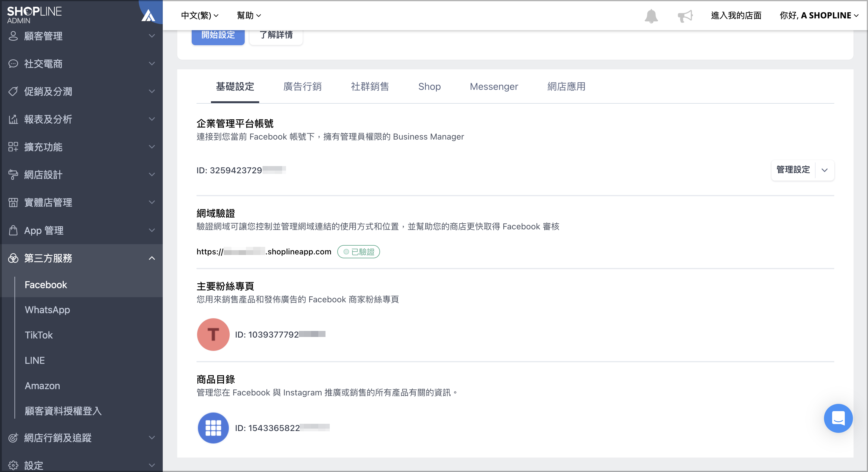Open the 管理設定 dropdown arrow

[x=825, y=170]
